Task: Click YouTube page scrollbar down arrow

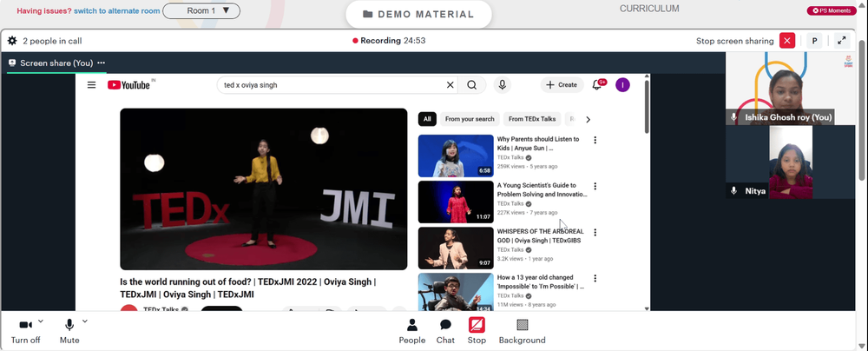Action: [647, 308]
